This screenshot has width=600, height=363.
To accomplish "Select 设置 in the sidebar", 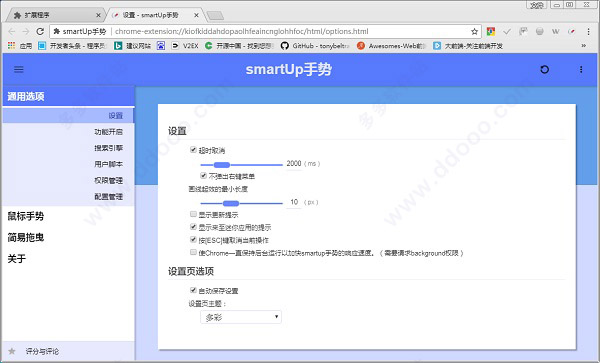I will tap(68, 116).
